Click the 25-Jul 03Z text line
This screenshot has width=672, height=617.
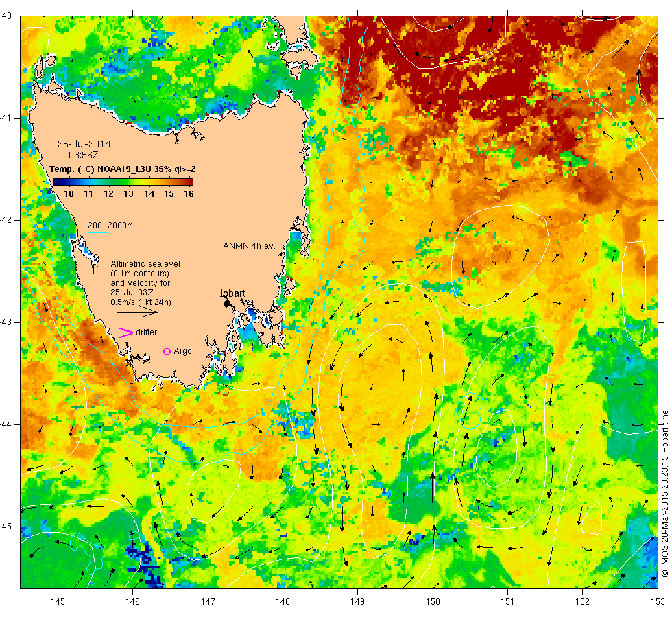132,293
